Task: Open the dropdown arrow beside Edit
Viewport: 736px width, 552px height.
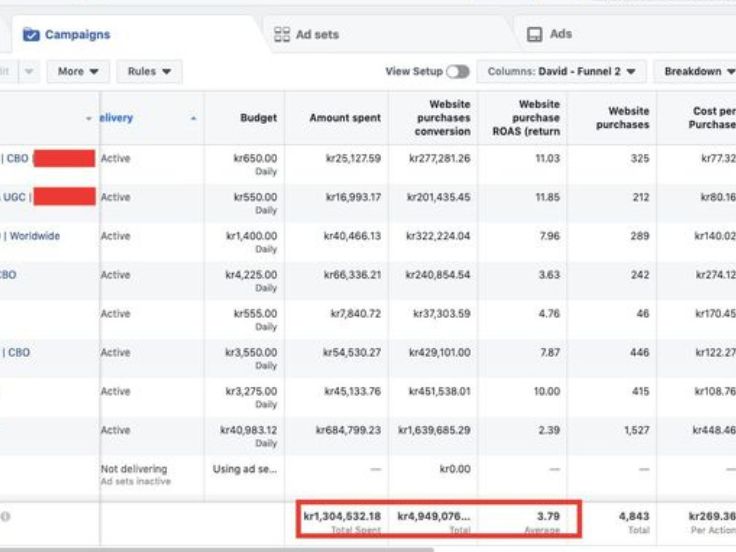Action: click(x=29, y=72)
